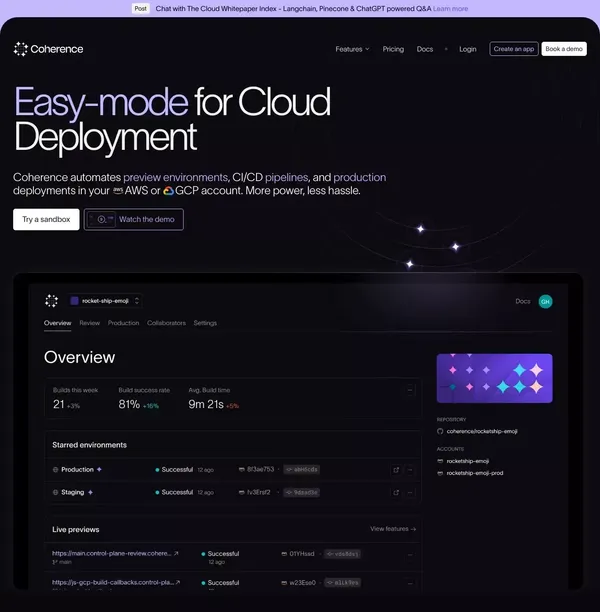Click the pipelines link in the tagline

pyautogui.click(x=287, y=178)
